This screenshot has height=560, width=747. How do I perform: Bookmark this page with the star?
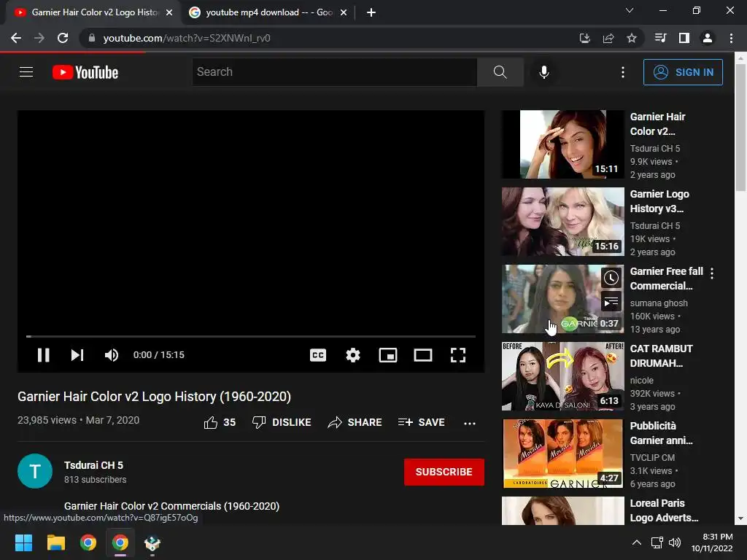pos(632,38)
